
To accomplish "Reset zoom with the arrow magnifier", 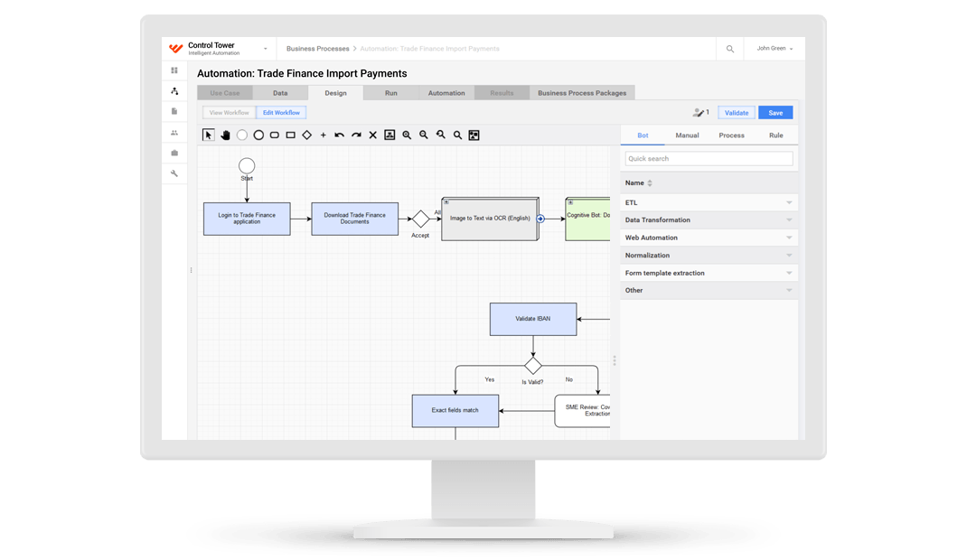I will [x=440, y=135].
